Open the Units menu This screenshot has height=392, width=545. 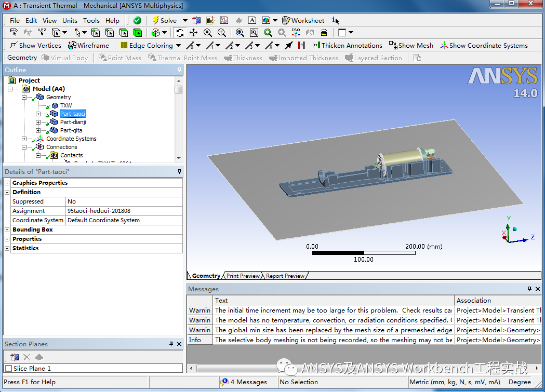(x=70, y=20)
